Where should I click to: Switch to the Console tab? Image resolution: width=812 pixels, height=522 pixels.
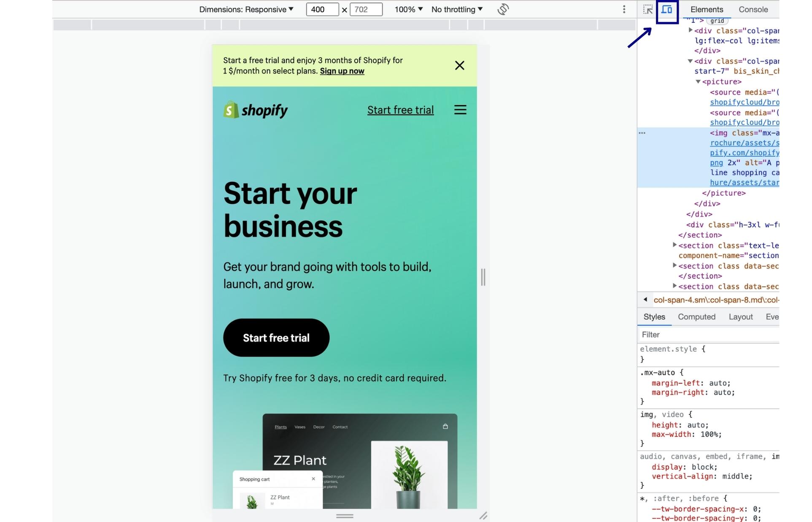[x=753, y=9]
